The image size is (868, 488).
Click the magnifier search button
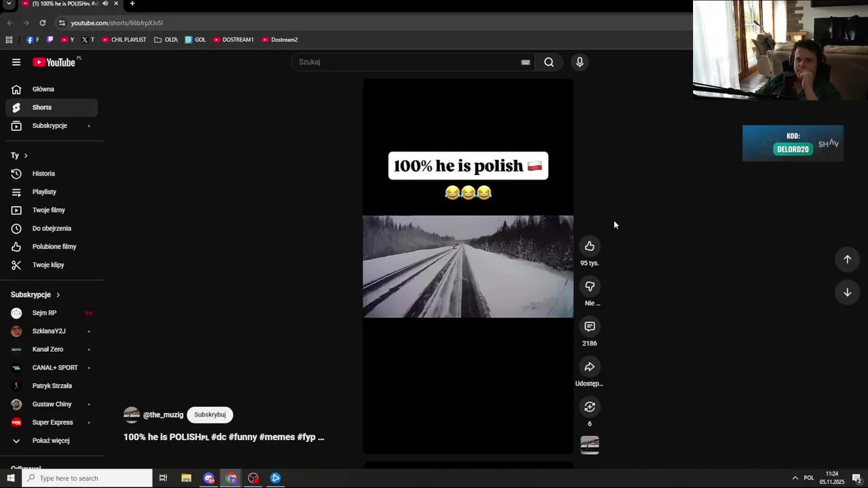click(549, 62)
